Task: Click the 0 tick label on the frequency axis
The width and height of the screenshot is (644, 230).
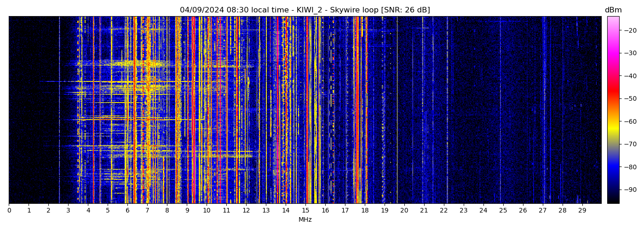Action: 9,211
